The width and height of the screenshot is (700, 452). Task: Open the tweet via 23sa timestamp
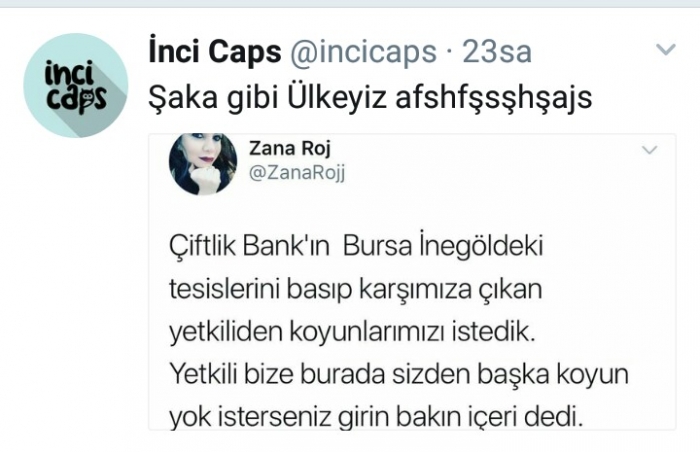coord(497,52)
